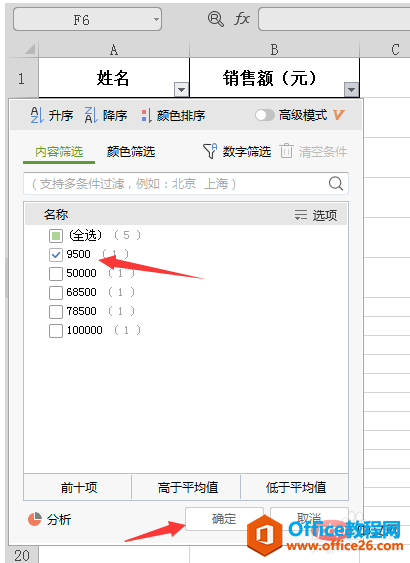Open the 选项 options list

(316, 215)
